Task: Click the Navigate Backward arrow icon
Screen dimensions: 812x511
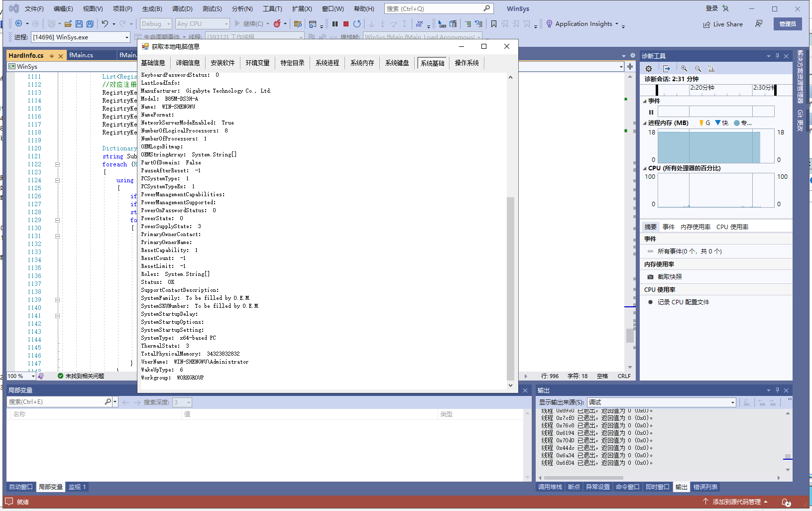Action: pos(18,23)
